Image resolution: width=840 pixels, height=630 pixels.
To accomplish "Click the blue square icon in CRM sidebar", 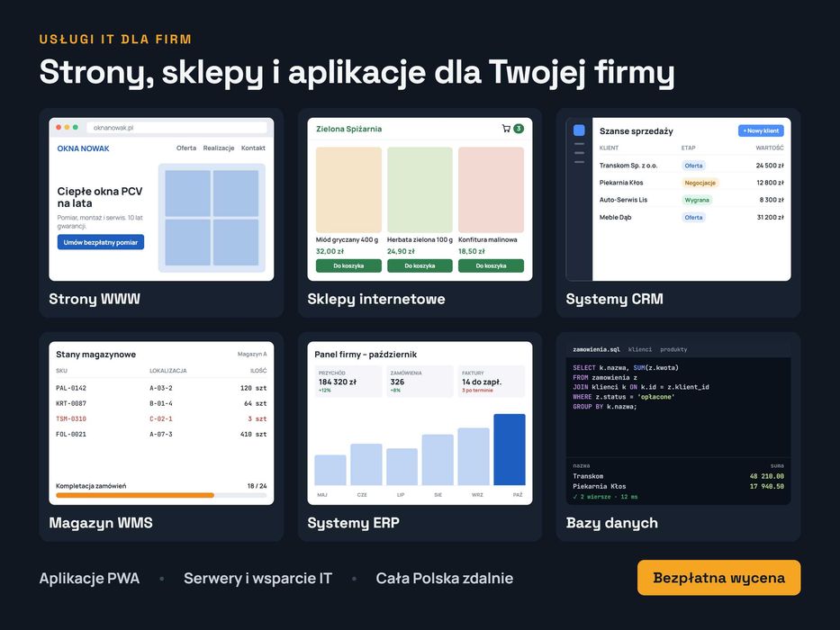I will tap(579, 130).
